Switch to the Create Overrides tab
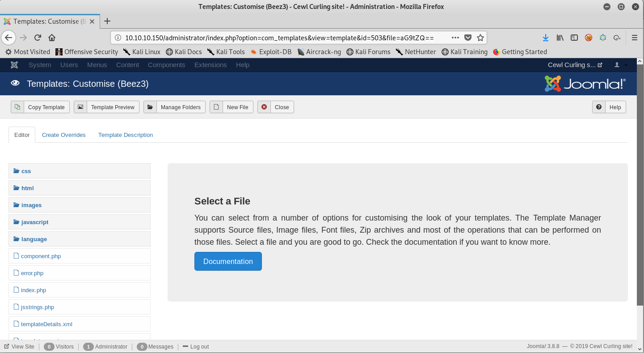644x353 pixels. 63,135
